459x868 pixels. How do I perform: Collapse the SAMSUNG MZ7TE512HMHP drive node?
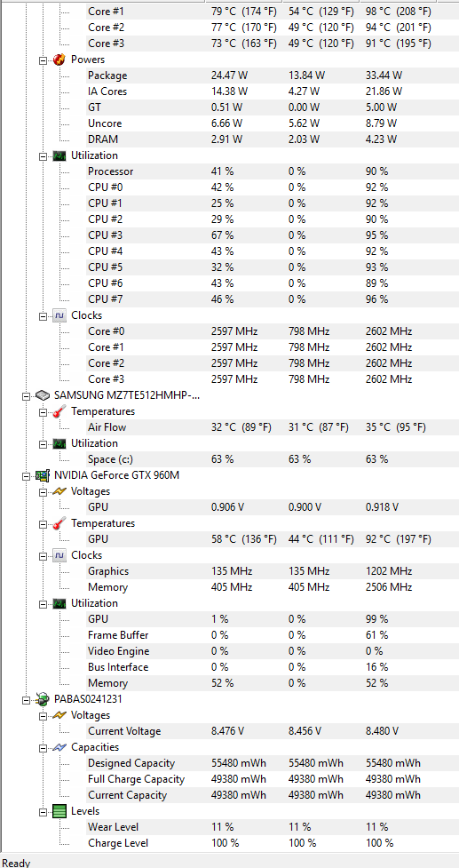point(26,396)
